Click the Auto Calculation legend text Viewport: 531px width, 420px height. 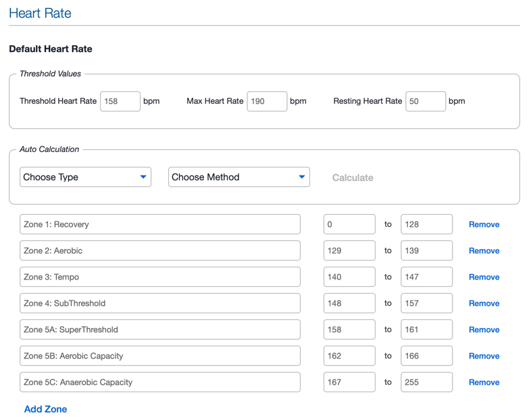(x=49, y=149)
